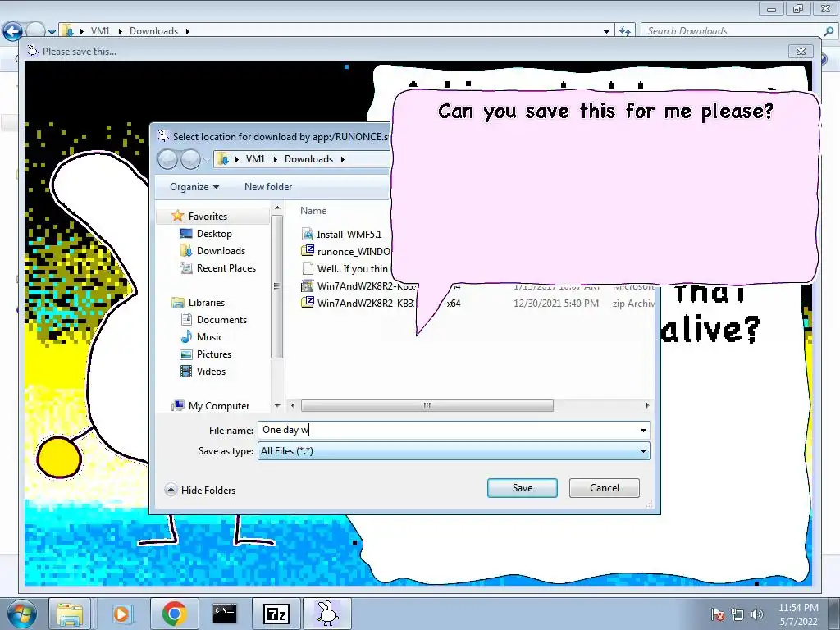
Task: Open the Organize dropdown menu
Action: tap(194, 187)
